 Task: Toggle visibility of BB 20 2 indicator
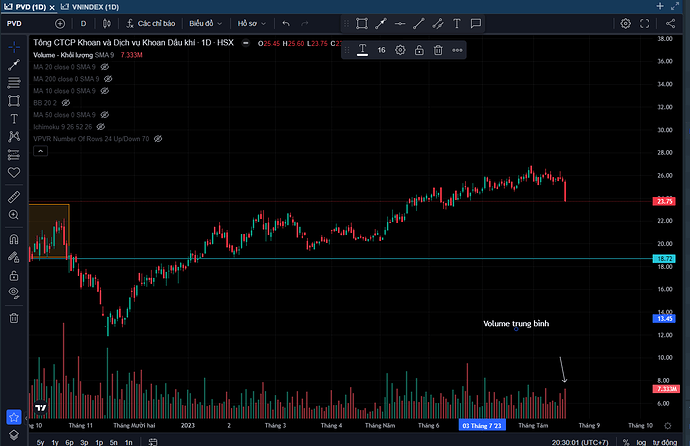tap(65, 102)
